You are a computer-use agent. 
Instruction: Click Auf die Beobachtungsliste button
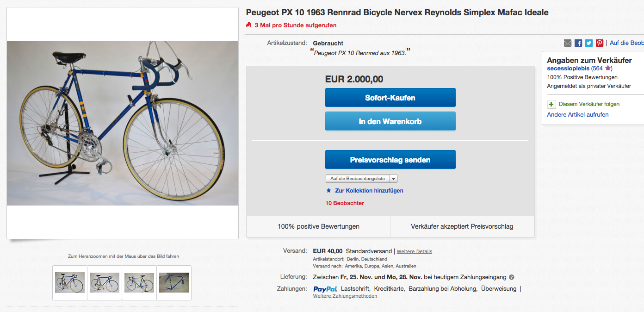pyautogui.click(x=357, y=179)
